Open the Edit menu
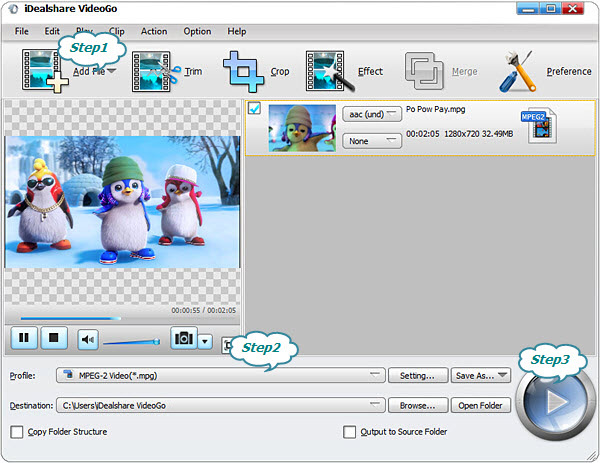Screen dimensions: 600x463 52,31
